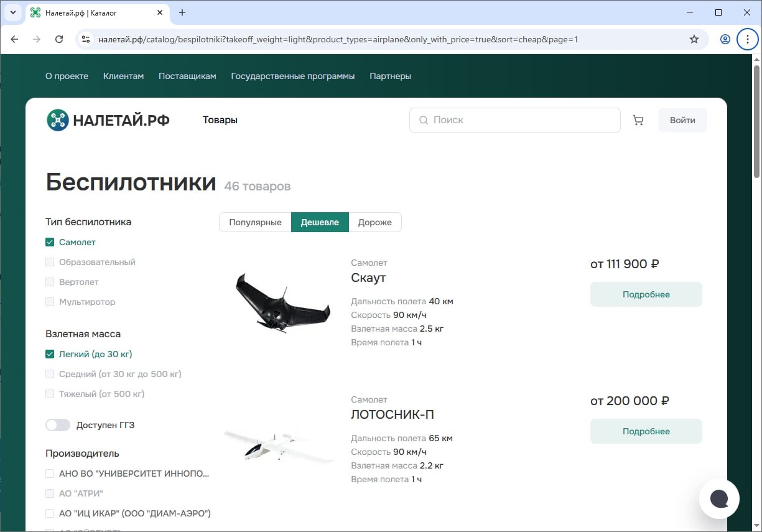Click the Налетай.рф logo
This screenshot has width=762, height=532.
click(108, 120)
